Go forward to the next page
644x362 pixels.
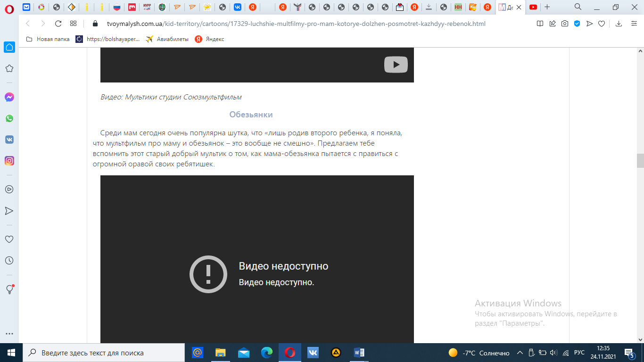(x=43, y=24)
